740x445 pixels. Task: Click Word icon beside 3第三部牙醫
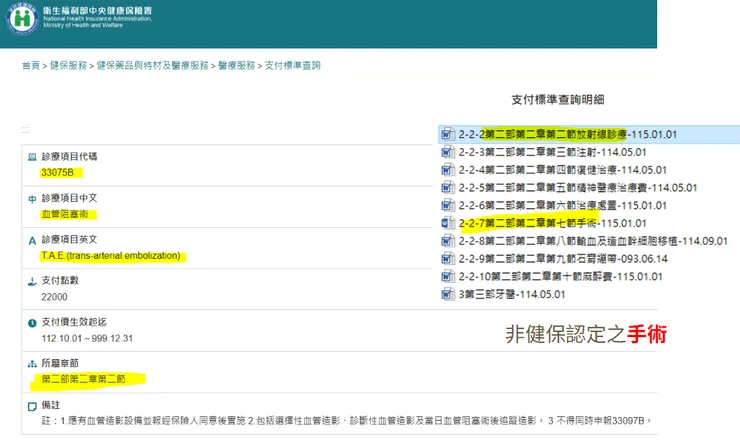(x=447, y=294)
